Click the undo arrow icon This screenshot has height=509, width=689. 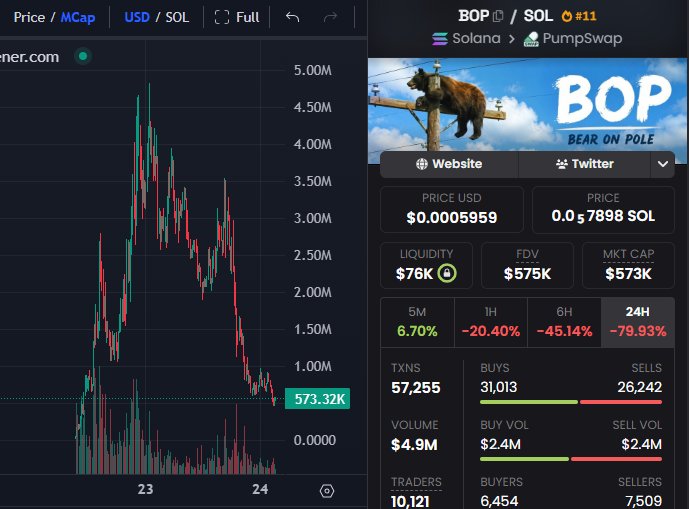[x=292, y=17]
